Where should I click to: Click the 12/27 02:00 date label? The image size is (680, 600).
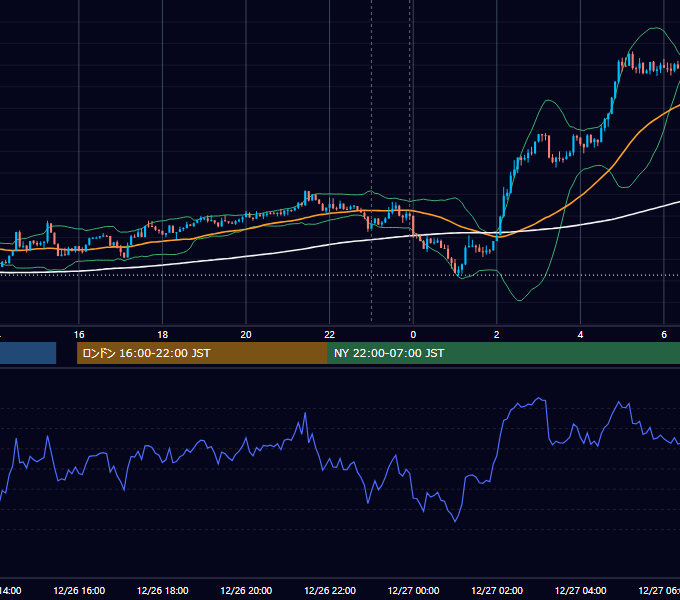coord(497,590)
